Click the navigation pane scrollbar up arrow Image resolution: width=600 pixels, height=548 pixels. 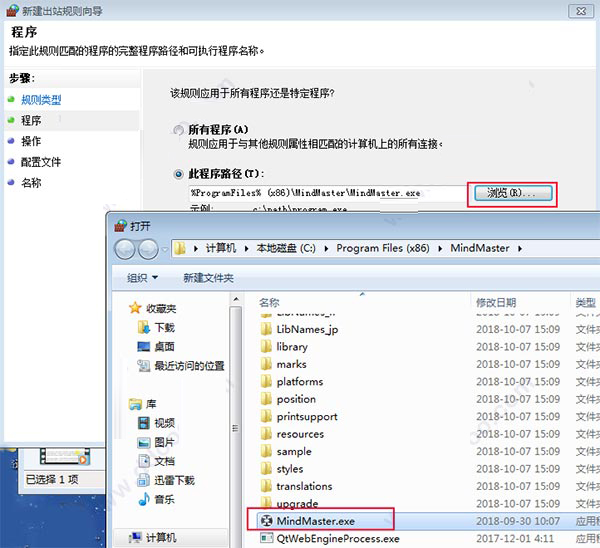(236, 299)
